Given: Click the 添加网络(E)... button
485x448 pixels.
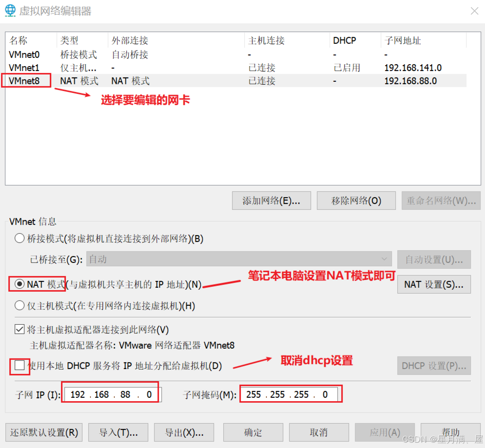Looking at the screenshot, I should click(272, 201).
